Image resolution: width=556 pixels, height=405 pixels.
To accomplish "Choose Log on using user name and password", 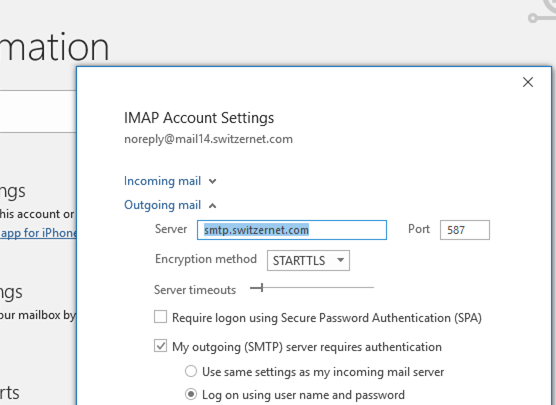I will point(191,394).
